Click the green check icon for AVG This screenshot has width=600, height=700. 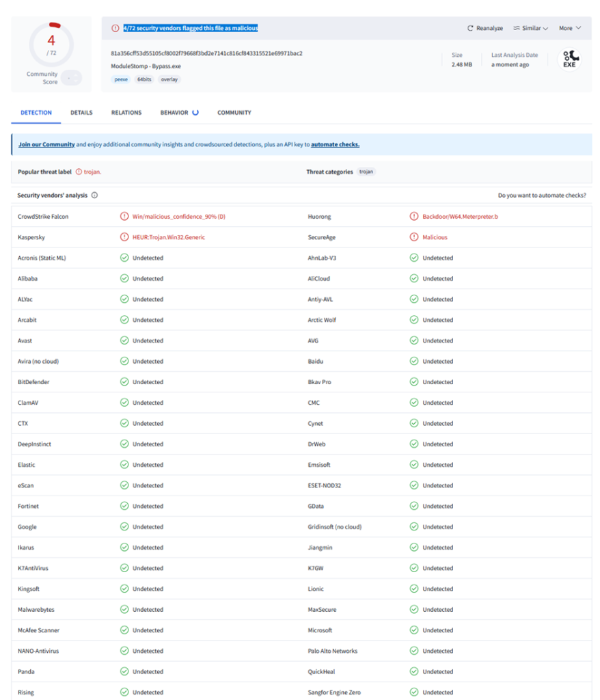[x=414, y=340]
